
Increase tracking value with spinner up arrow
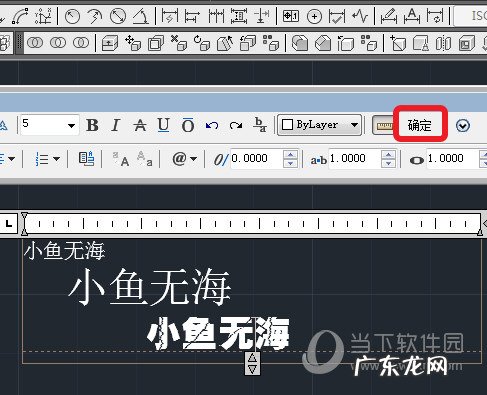pos(388,155)
